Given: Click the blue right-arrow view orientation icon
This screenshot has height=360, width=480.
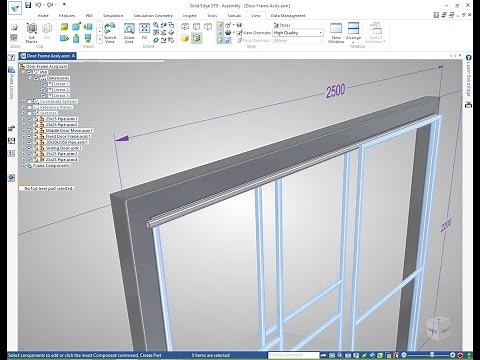Looking at the screenshot, I should 64,39.
